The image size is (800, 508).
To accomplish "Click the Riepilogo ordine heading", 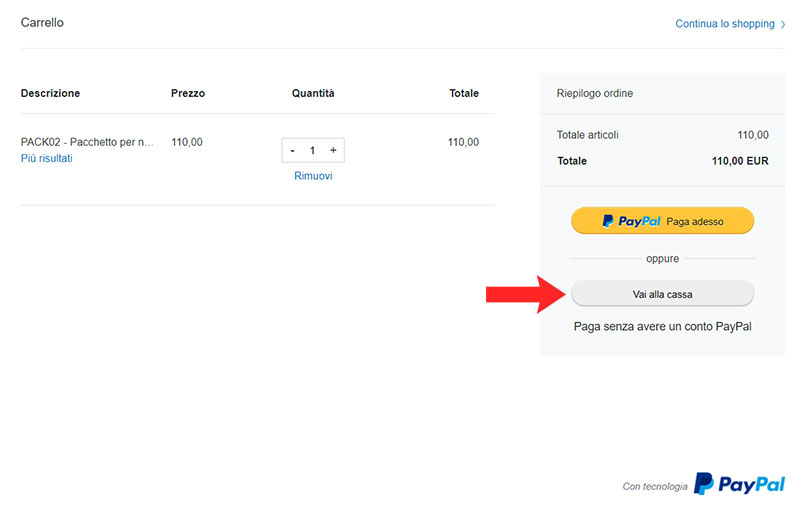I will pos(594,93).
